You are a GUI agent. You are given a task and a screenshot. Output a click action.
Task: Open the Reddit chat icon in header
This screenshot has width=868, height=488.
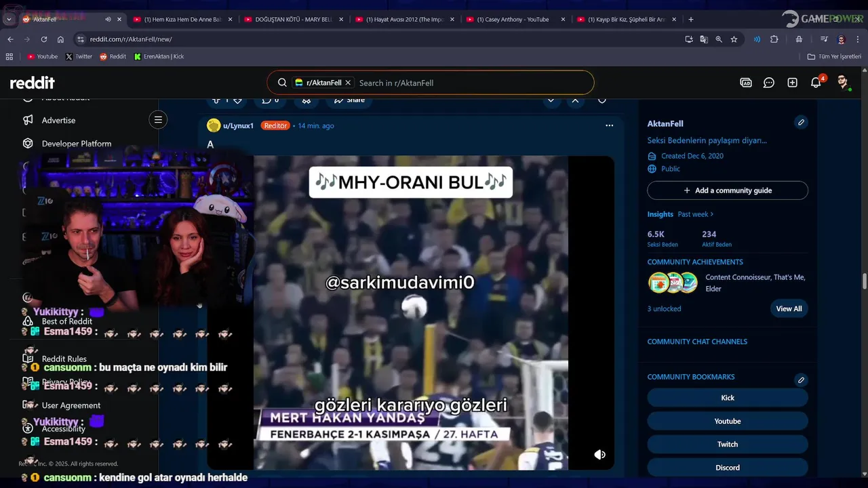click(x=769, y=83)
